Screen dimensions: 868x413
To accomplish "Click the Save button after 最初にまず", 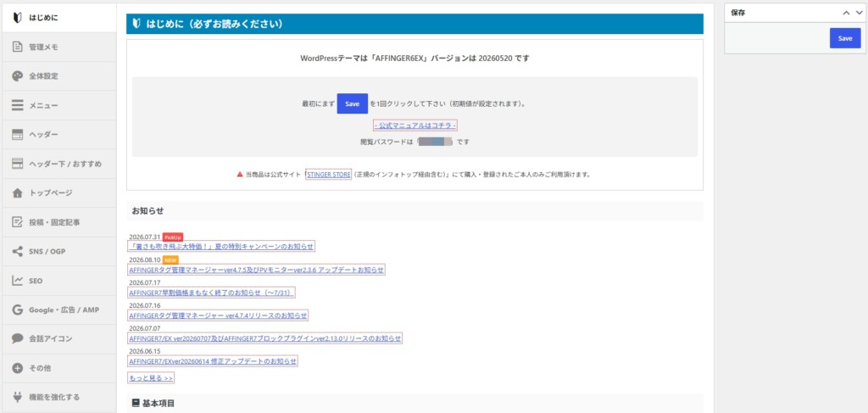I will (x=352, y=103).
